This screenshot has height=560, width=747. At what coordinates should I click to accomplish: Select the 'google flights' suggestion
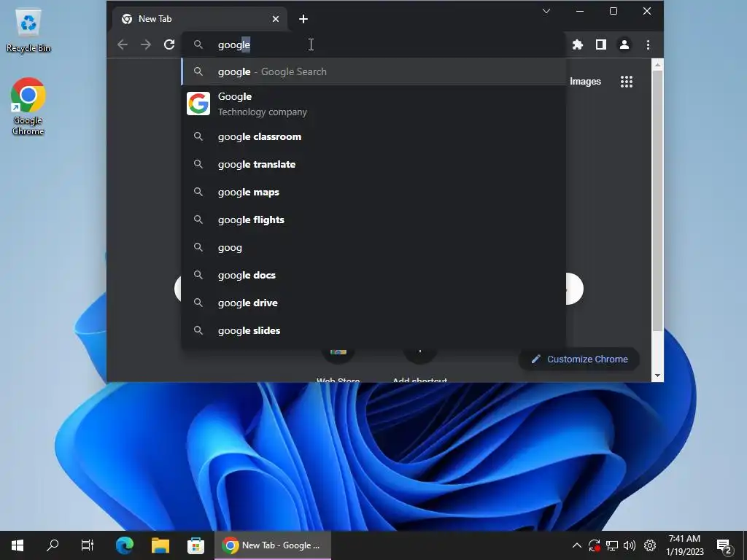tap(374, 219)
